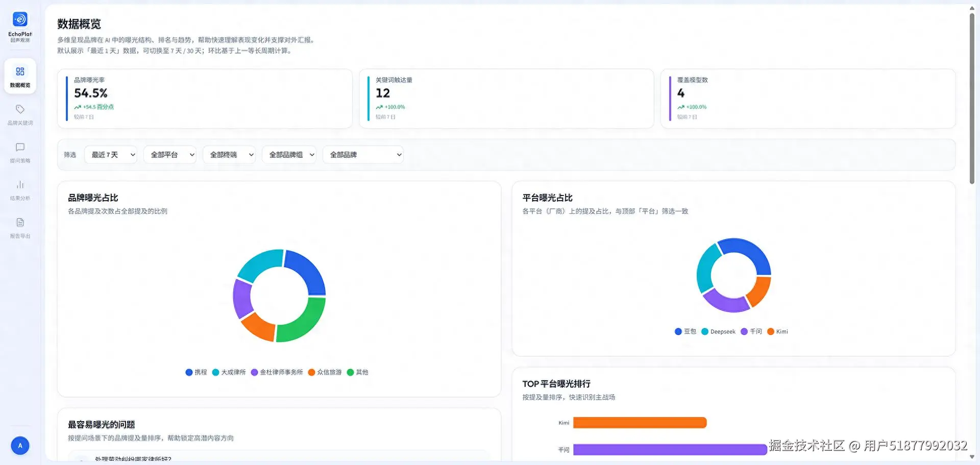Expand the 全部品牌组 dropdown

point(289,155)
